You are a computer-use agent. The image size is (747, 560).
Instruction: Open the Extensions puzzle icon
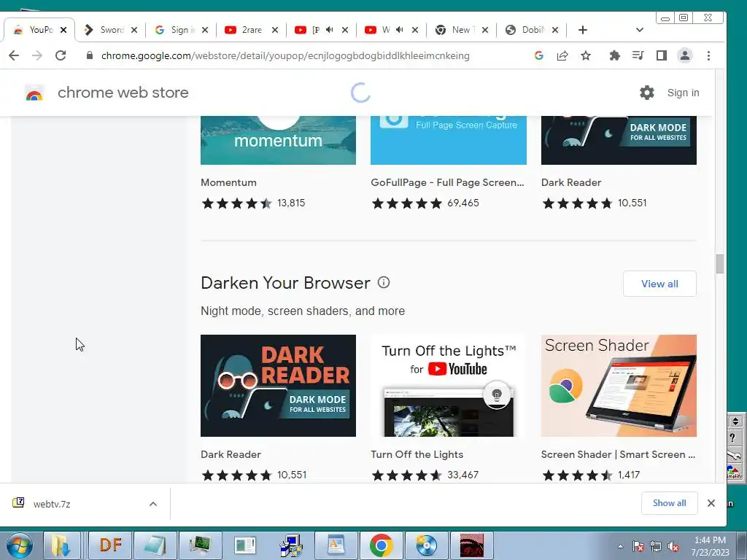[614, 55]
